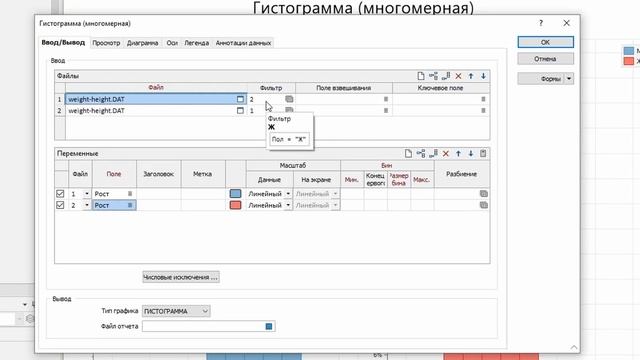Click Заголовок cell in variable row 1
The height and width of the screenshot is (360, 640).
click(x=159, y=194)
